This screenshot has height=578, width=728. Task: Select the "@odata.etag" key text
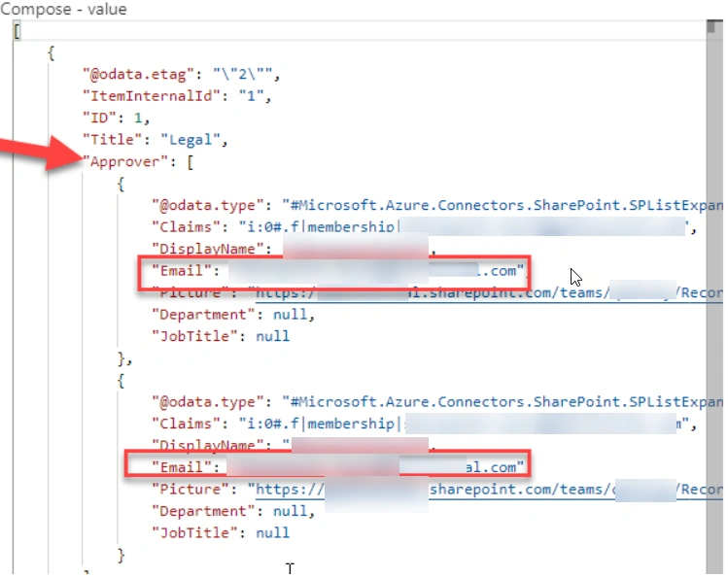pyautogui.click(x=138, y=74)
